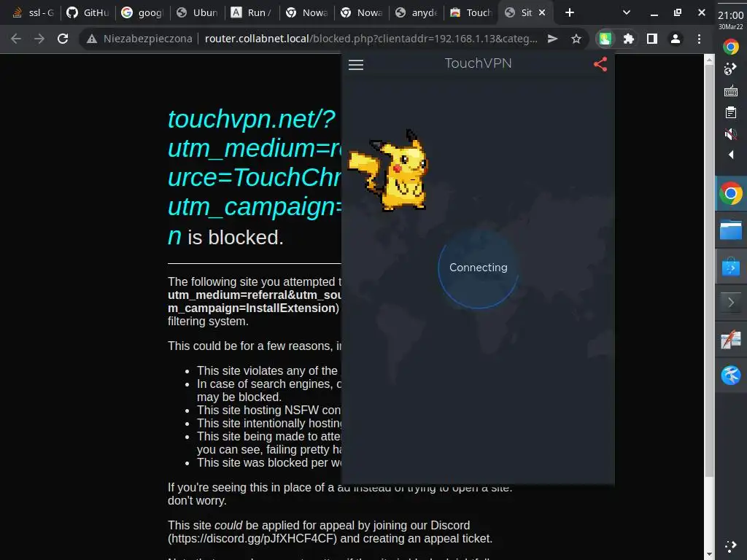Click the Discord appeal link text
The image size is (747, 560).
click(x=254, y=539)
